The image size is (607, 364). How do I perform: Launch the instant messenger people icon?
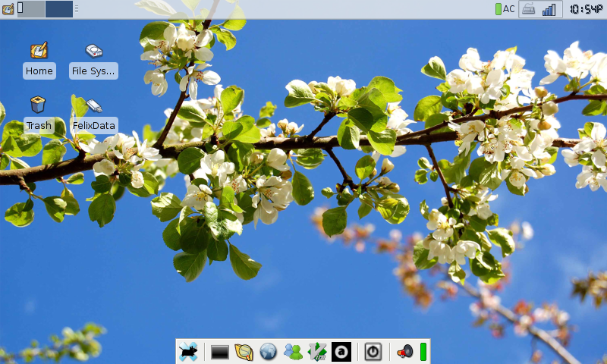tap(293, 352)
